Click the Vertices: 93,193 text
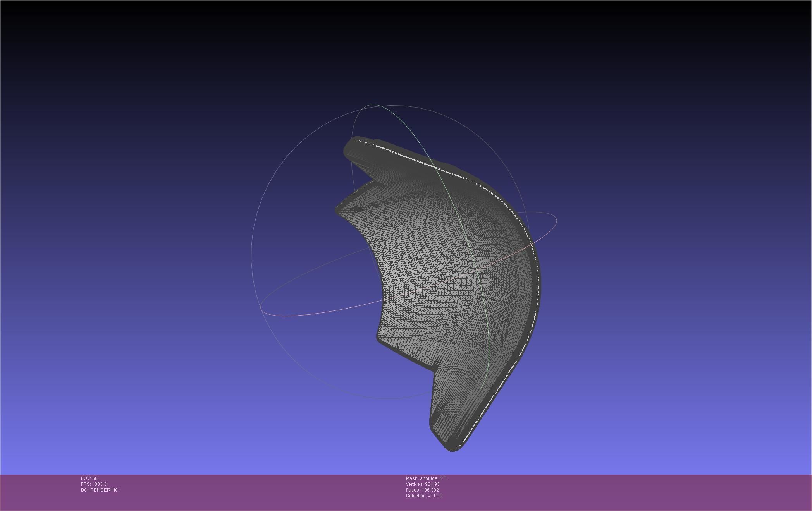The width and height of the screenshot is (812, 511). coord(423,484)
